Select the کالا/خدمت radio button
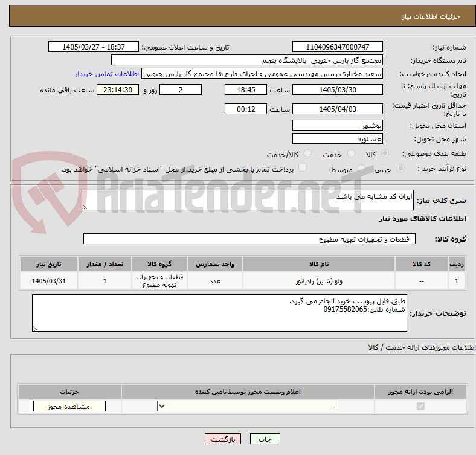 pyautogui.click(x=308, y=153)
